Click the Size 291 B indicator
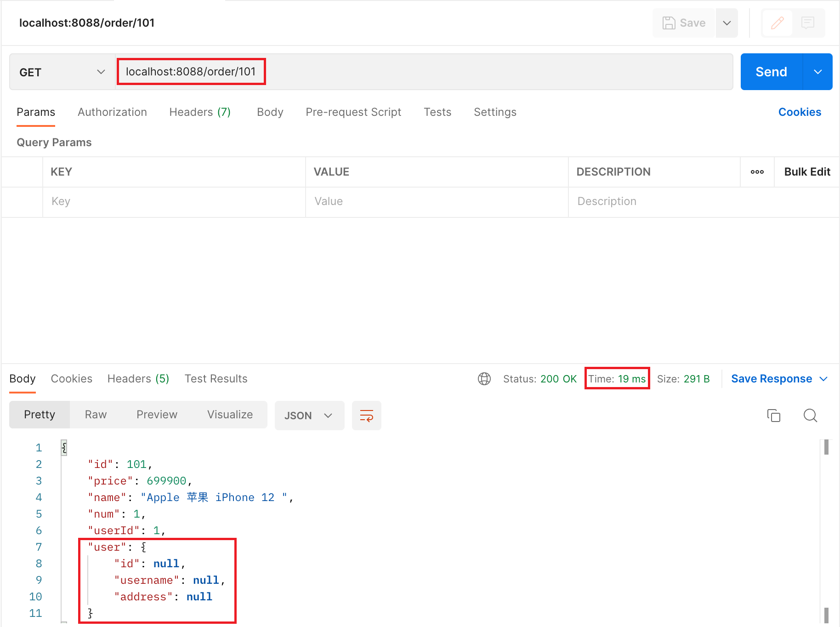 [683, 379]
